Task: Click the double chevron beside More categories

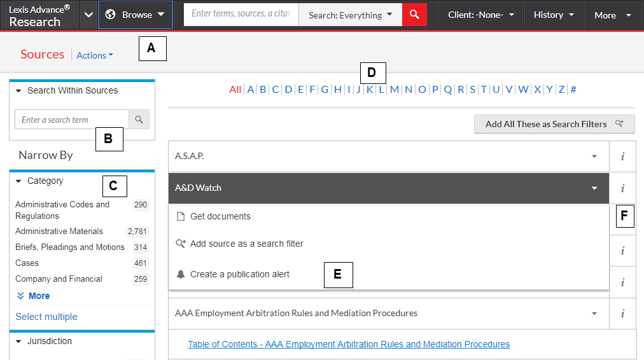Action: (20, 296)
